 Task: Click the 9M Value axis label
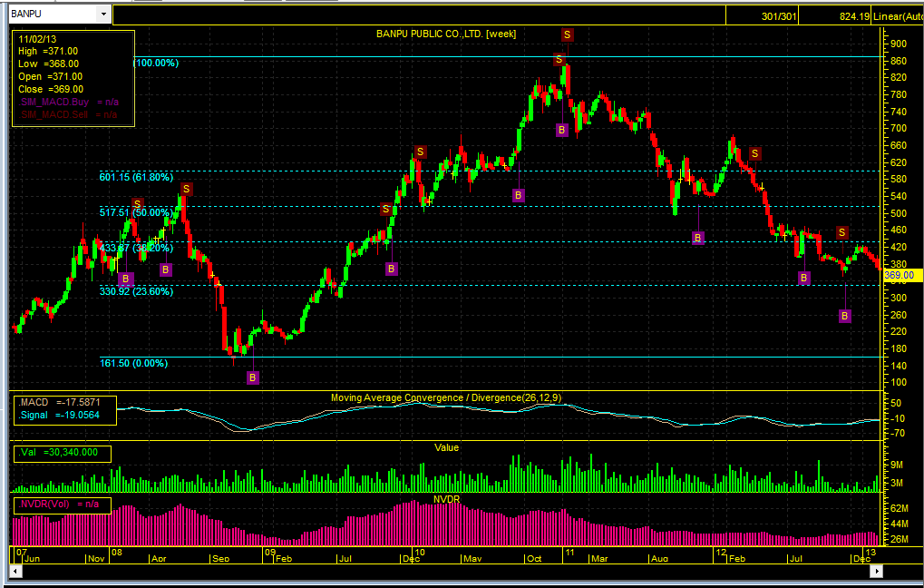[x=897, y=465]
